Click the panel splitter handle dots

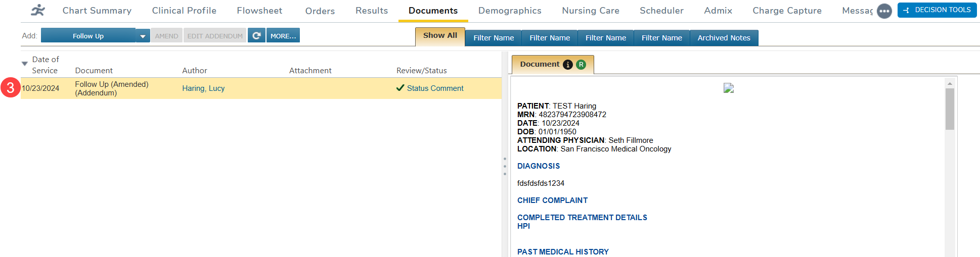click(x=505, y=166)
